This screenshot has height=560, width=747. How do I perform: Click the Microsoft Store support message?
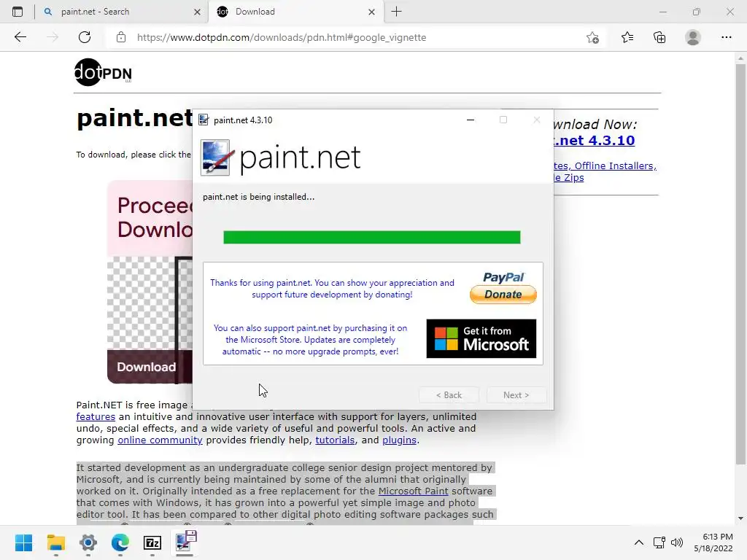[x=310, y=340]
